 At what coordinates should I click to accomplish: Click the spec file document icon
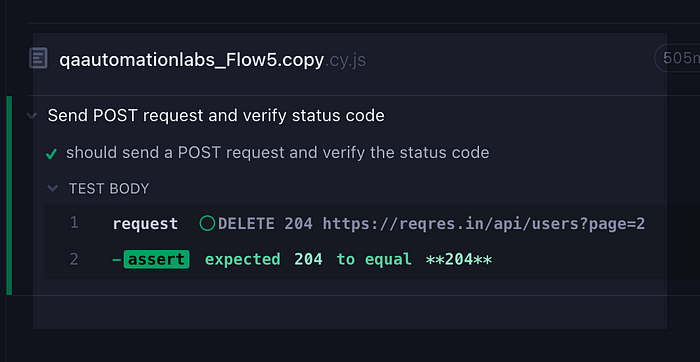pyautogui.click(x=38, y=58)
